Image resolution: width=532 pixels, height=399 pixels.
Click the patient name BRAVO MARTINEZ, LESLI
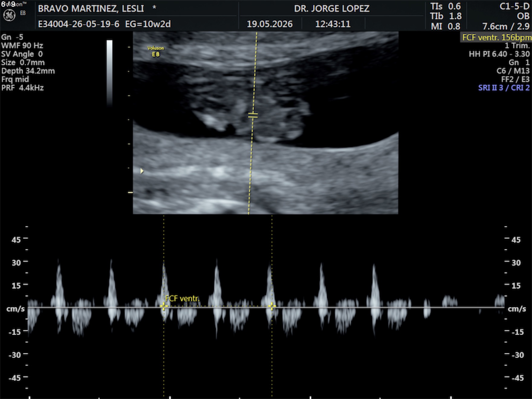[91, 8]
